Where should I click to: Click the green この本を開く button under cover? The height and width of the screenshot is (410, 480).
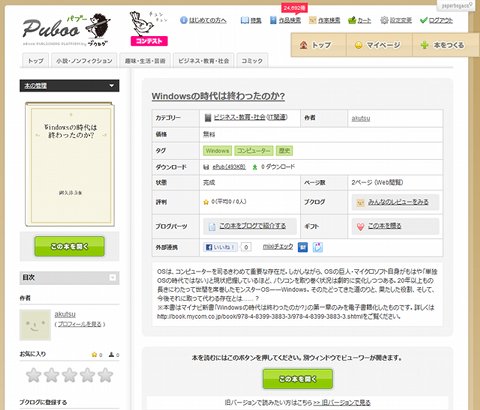pos(69,246)
